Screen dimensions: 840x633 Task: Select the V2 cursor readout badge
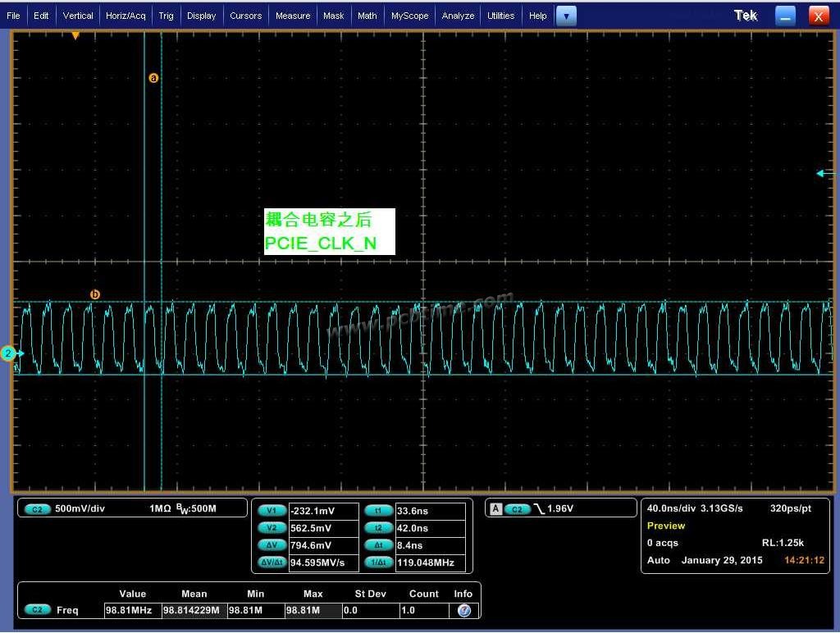click(x=272, y=528)
